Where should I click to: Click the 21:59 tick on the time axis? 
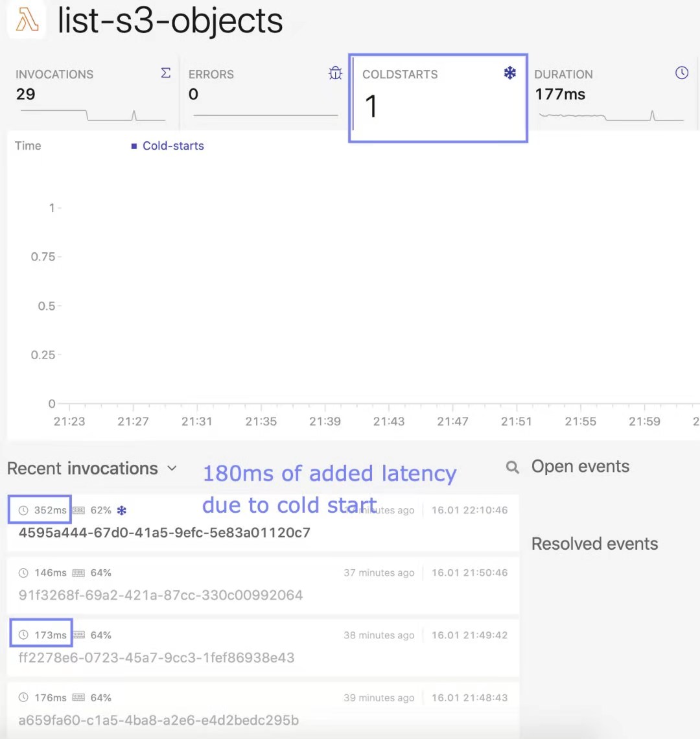(644, 421)
